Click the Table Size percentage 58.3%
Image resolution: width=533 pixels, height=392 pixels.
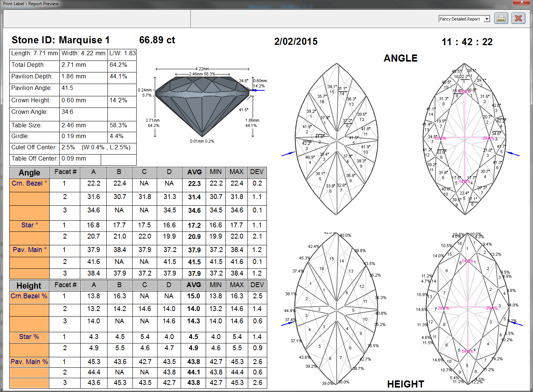pyautogui.click(x=118, y=125)
